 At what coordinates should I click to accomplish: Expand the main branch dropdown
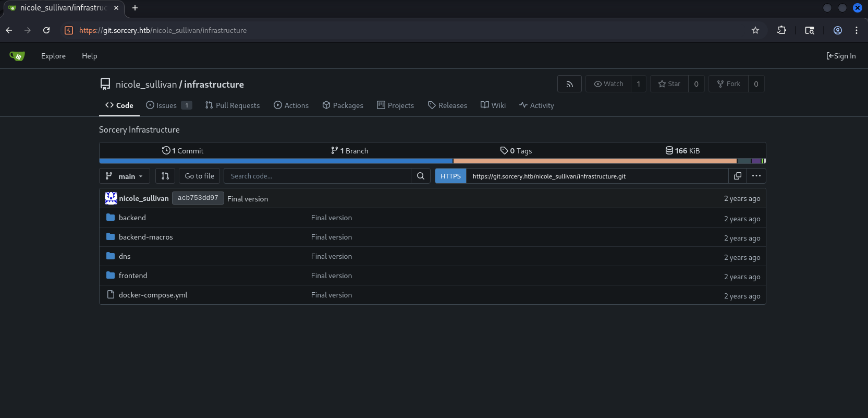125,176
